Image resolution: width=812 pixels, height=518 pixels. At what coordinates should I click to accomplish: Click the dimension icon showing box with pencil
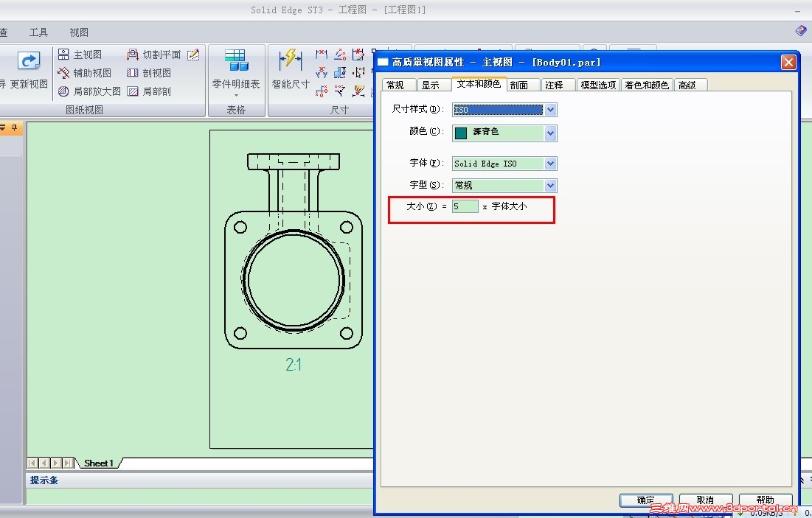click(358, 55)
